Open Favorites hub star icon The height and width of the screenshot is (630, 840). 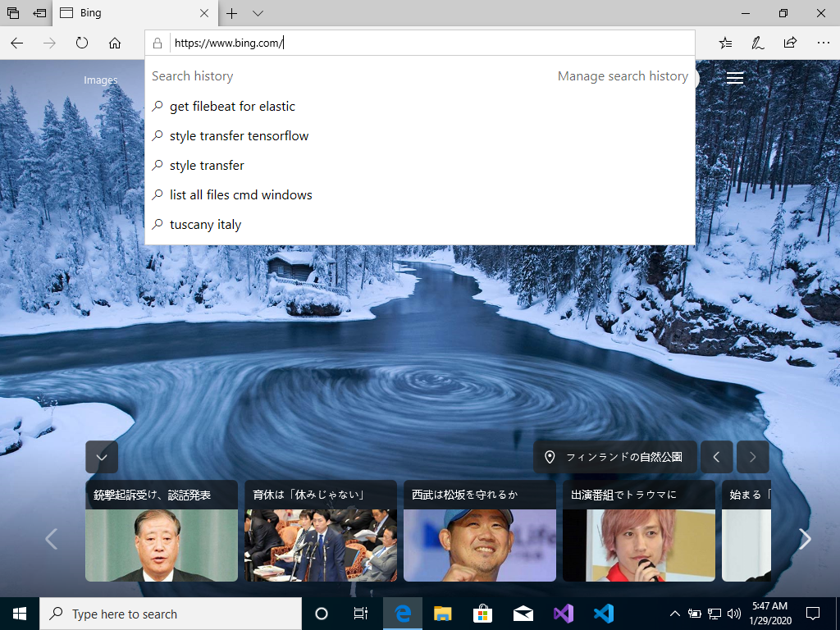coord(725,43)
